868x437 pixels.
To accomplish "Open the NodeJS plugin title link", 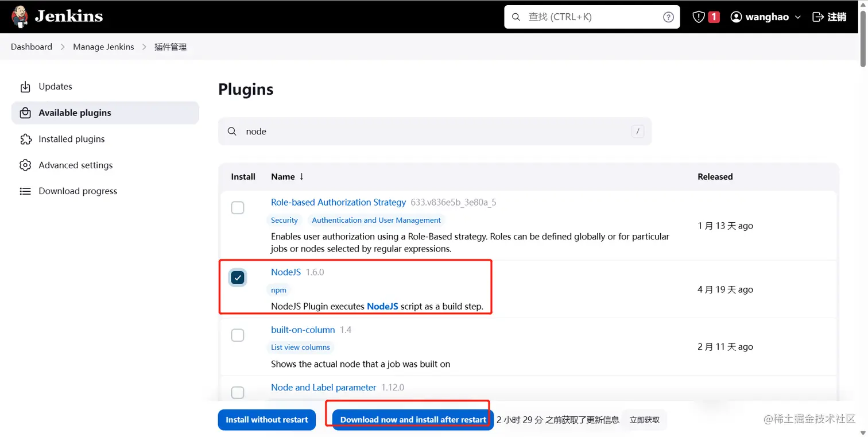I will click(286, 272).
